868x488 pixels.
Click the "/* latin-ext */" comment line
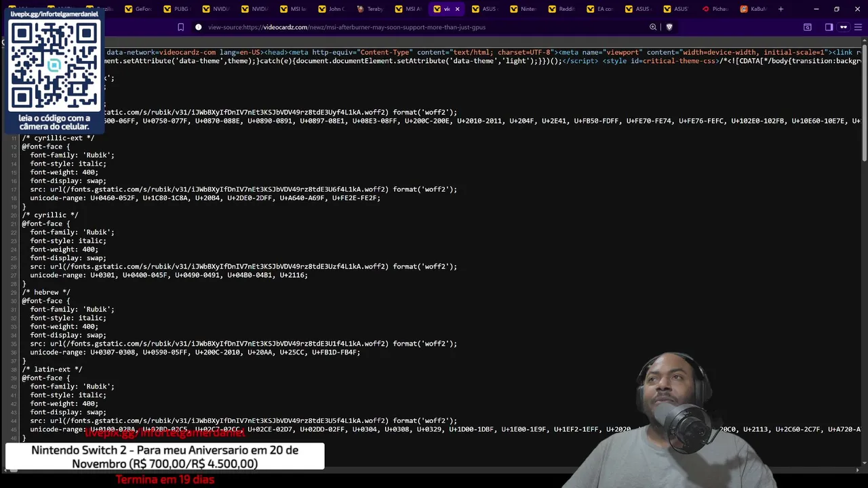pyautogui.click(x=52, y=369)
